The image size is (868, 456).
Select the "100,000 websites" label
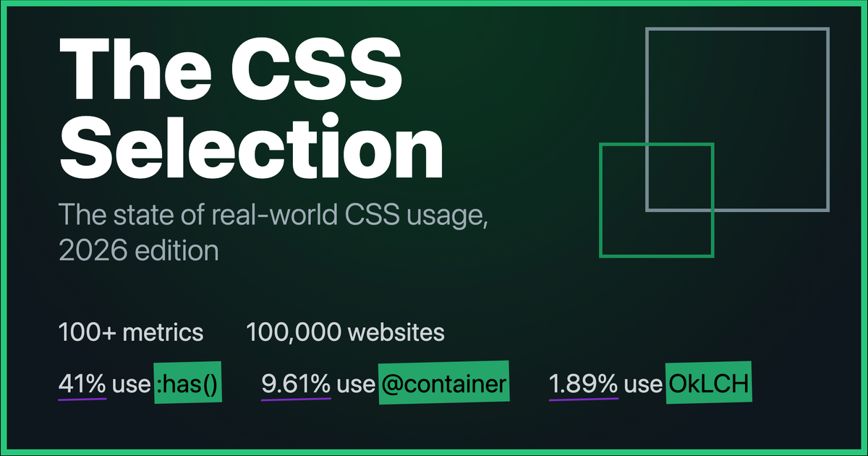point(345,333)
